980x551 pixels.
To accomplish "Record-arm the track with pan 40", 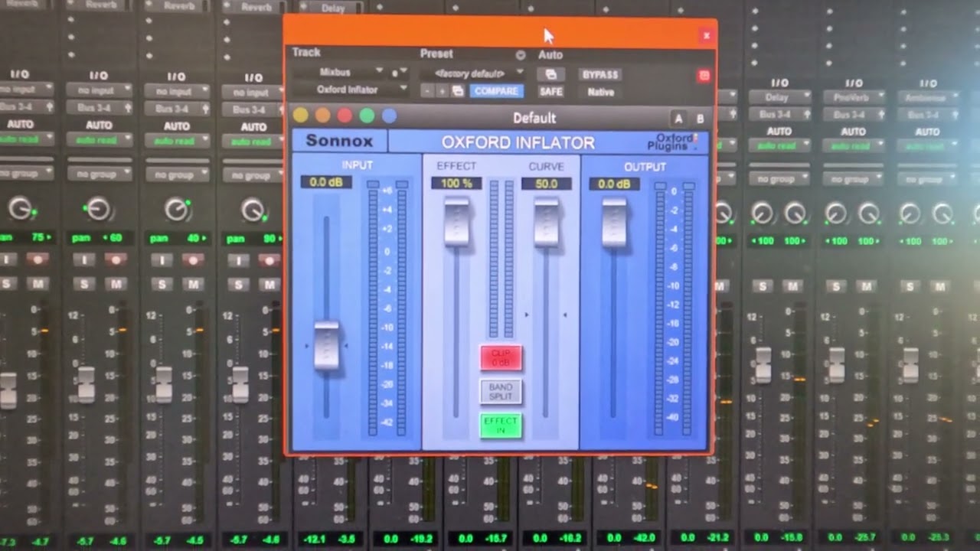I will click(192, 260).
